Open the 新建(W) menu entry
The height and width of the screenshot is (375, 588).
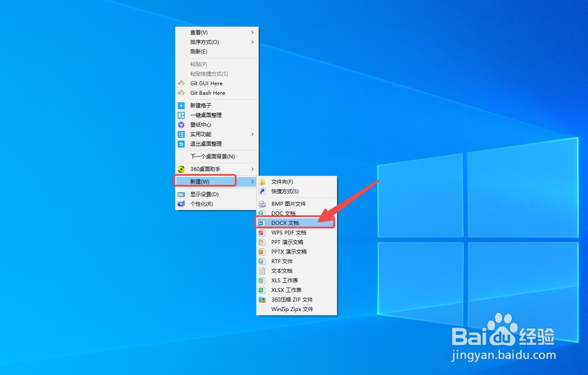pos(216,182)
